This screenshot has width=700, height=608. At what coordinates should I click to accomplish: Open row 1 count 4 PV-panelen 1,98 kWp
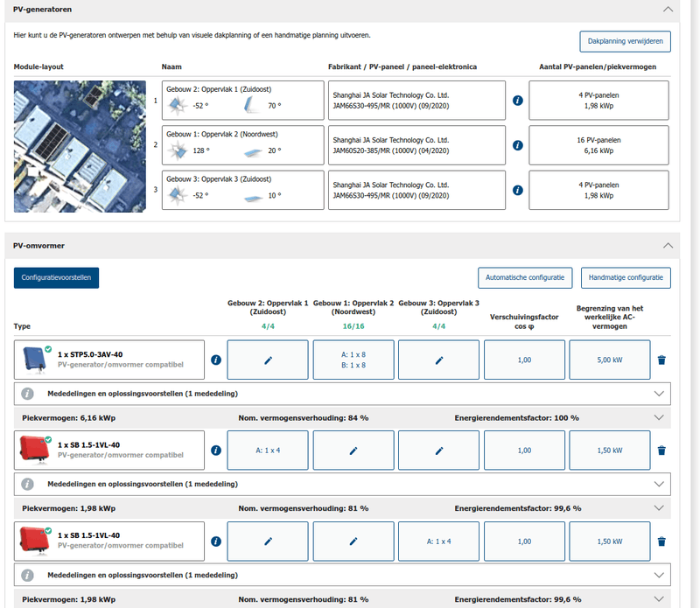point(598,101)
